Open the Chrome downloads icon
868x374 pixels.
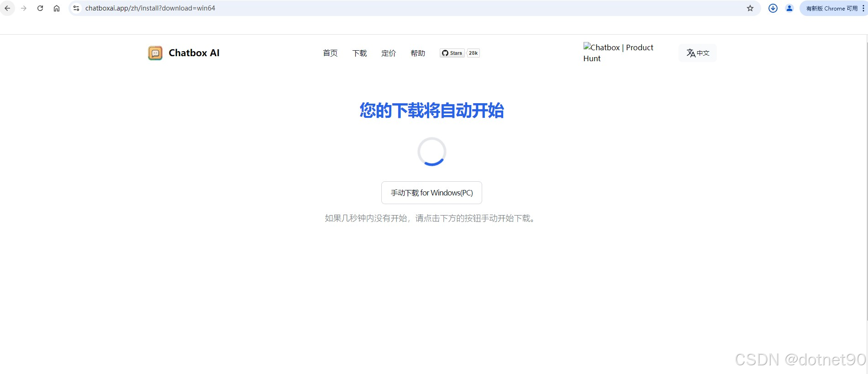[773, 8]
